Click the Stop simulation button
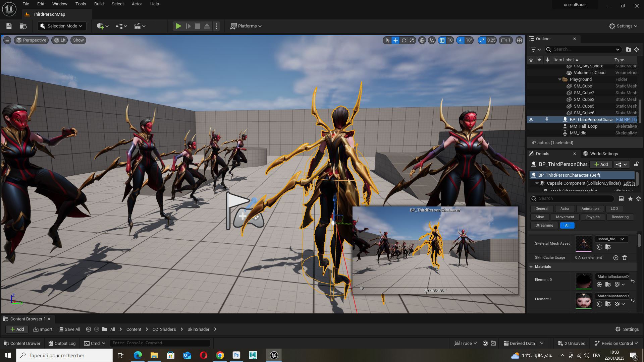Screen dimensions: 644x362 [198, 26]
